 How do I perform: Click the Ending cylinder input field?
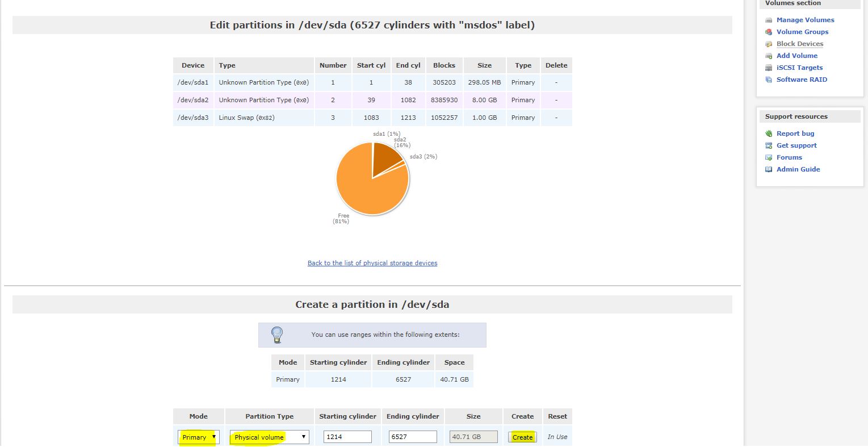pos(413,437)
